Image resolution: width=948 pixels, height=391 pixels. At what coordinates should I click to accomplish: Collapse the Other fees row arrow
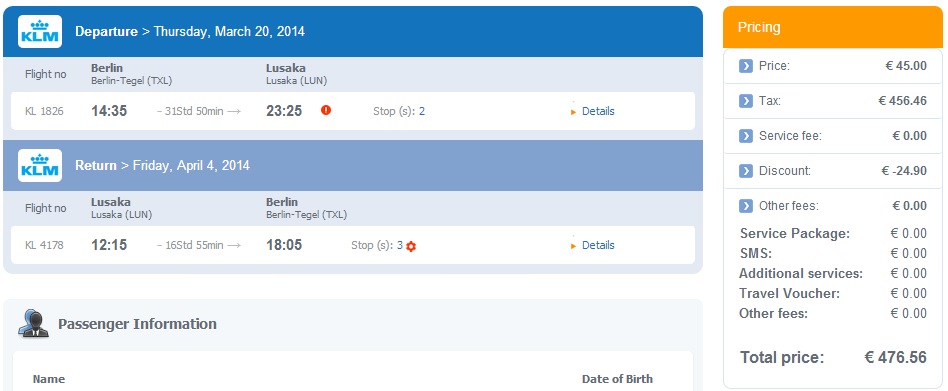coord(745,206)
